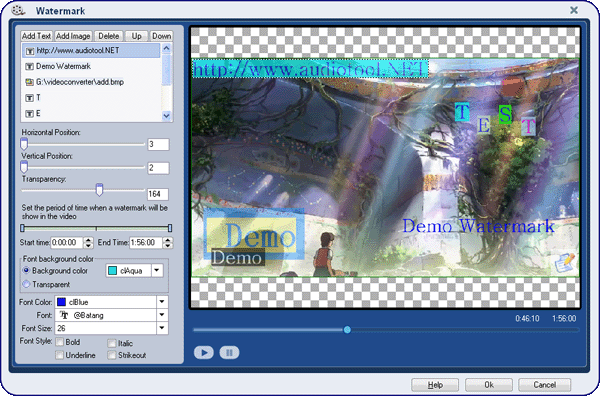Increase the Start time with up spinner
Screen dimensions: 600x396
point(88,240)
